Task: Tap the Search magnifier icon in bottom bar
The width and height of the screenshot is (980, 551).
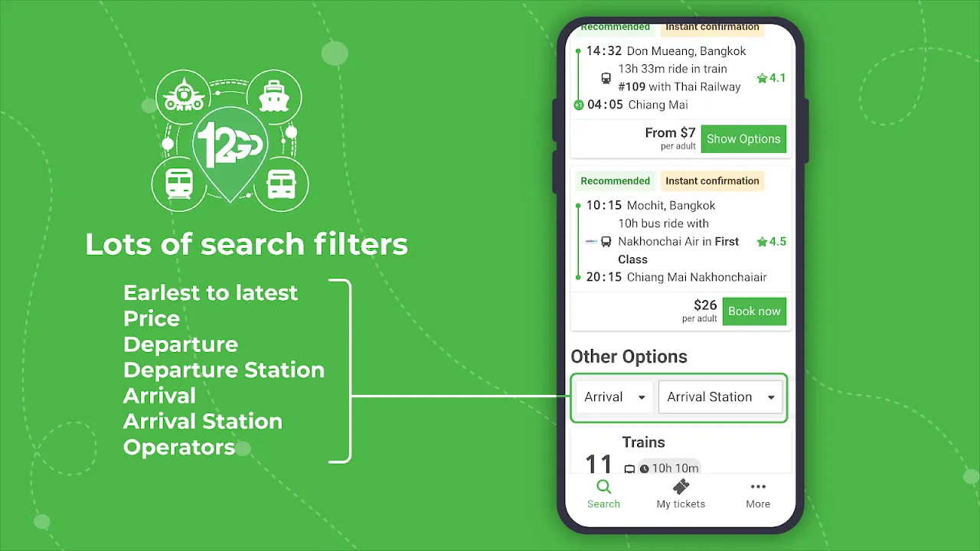Action: tap(603, 487)
